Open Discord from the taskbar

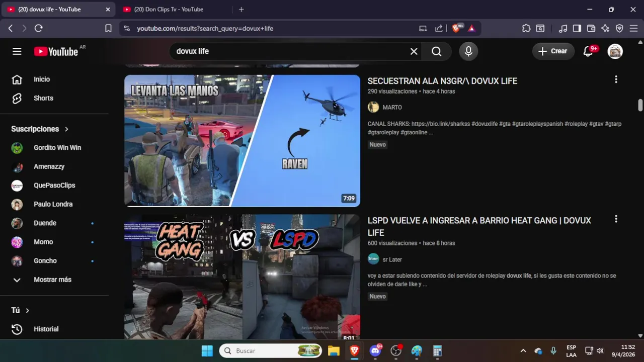pos(375,351)
